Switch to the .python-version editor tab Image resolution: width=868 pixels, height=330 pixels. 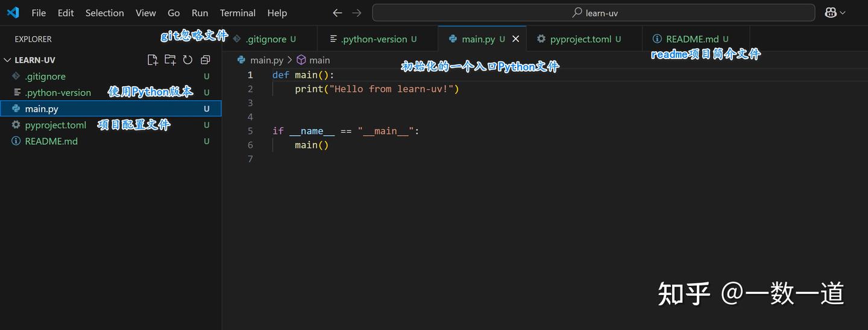click(x=377, y=39)
